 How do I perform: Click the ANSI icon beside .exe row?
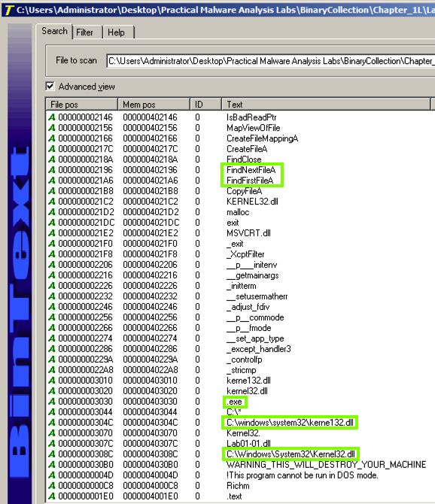click(x=51, y=402)
